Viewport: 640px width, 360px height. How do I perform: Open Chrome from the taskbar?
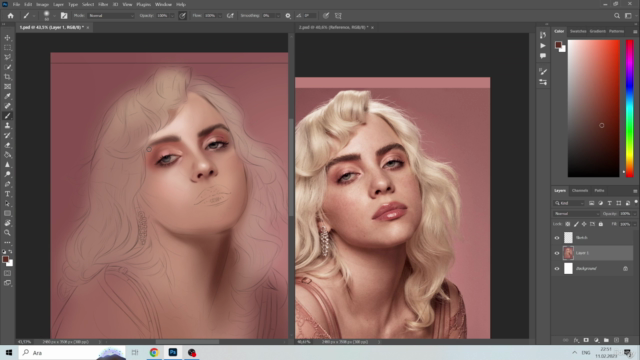coord(154,353)
